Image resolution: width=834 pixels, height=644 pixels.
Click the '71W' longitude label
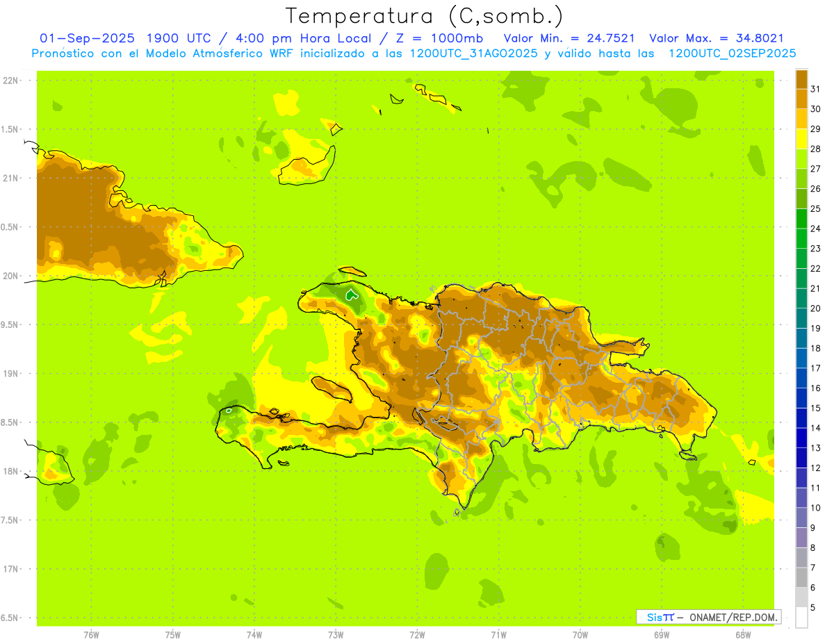pyautogui.click(x=498, y=635)
